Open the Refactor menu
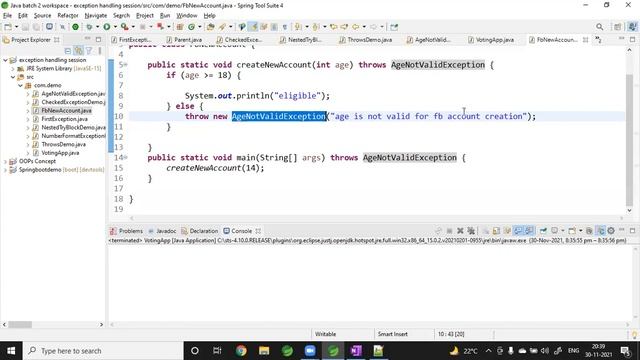Screen dimensions: 640x360 click(68, 16)
